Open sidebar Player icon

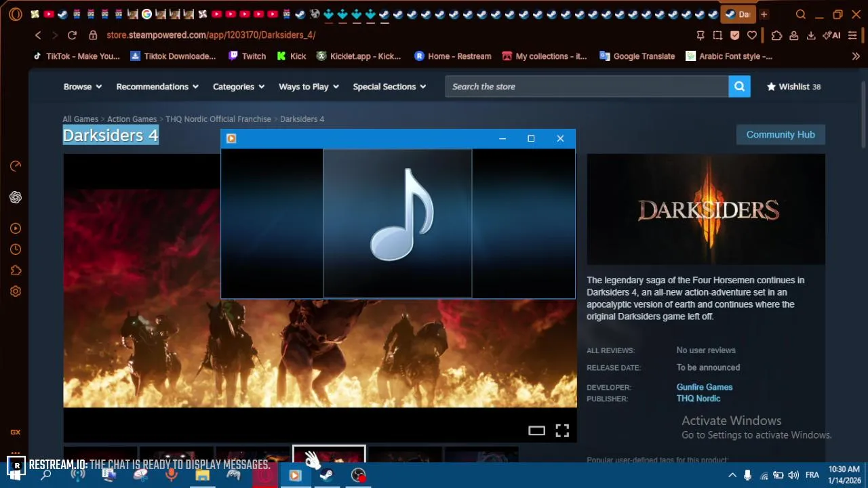click(16, 228)
